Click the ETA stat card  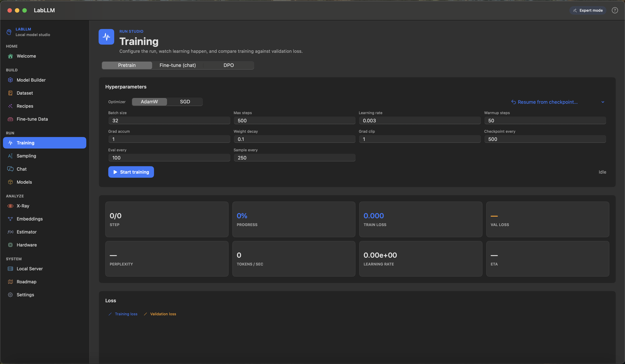(548, 259)
